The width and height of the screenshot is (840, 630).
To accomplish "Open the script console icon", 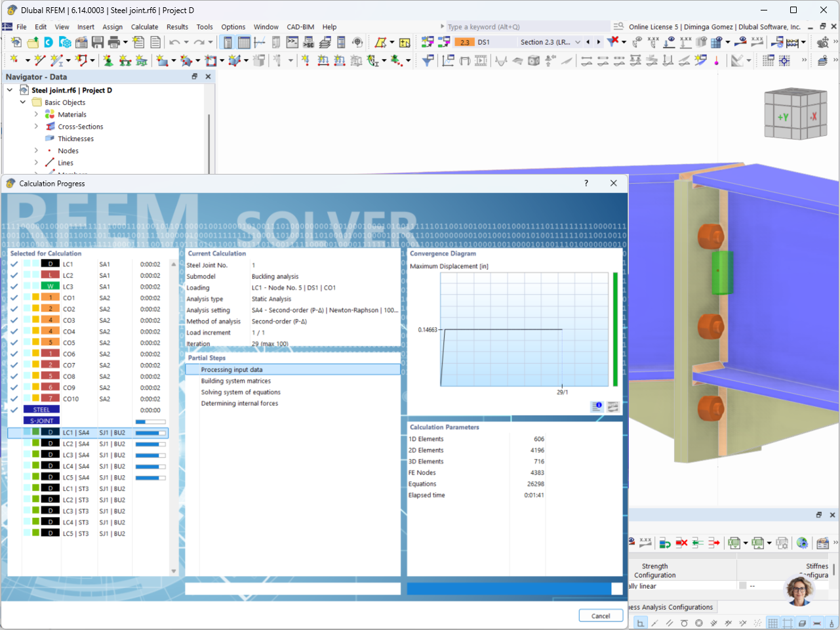I will click(292, 42).
